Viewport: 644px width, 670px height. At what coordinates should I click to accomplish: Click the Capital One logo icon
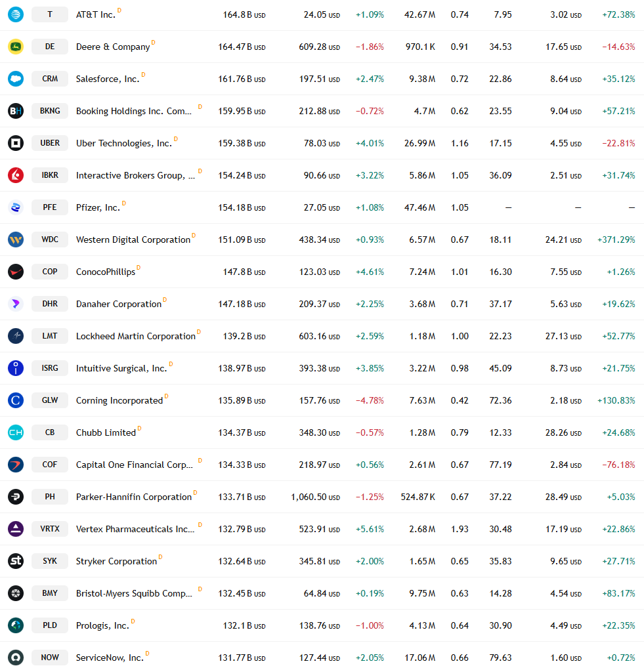click(x=16, y=465)
